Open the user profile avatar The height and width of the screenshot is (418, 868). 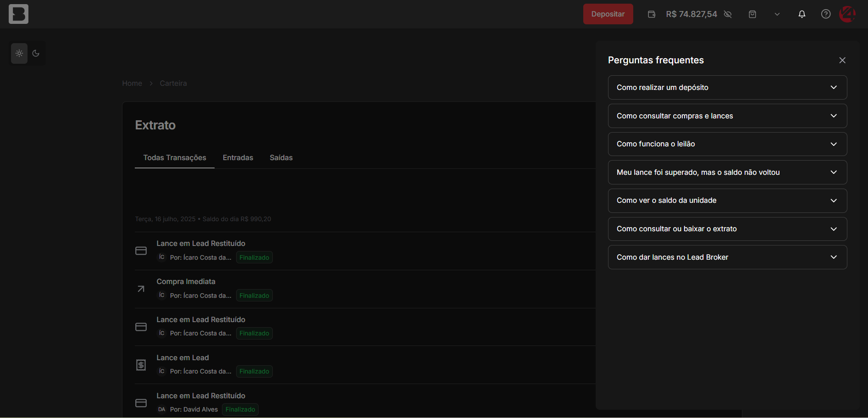(x=847, y=14)
